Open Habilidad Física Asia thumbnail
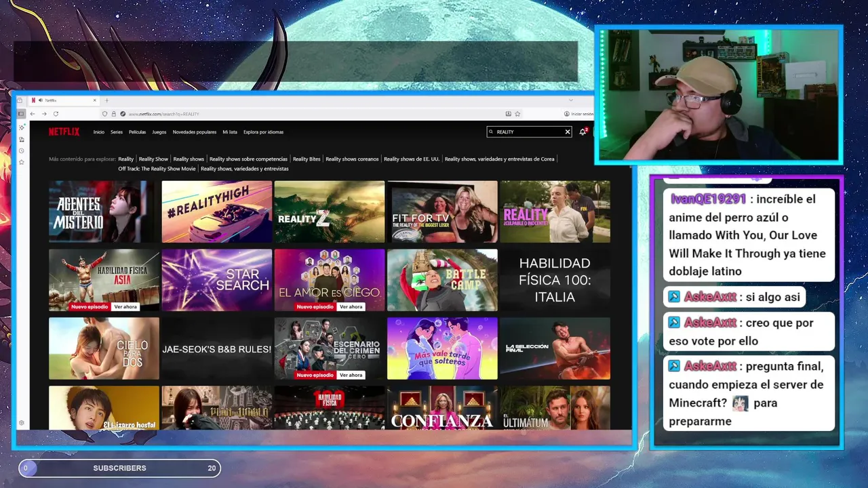 tap(104, 280)
